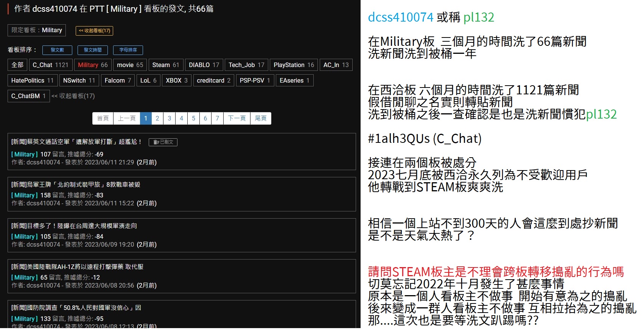Click the green pl132 name in heading
644x330 pixels.
(479, 17)
